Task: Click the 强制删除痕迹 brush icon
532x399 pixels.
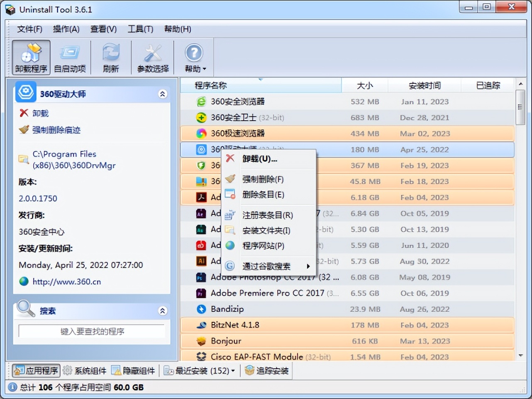Action: 24,130
